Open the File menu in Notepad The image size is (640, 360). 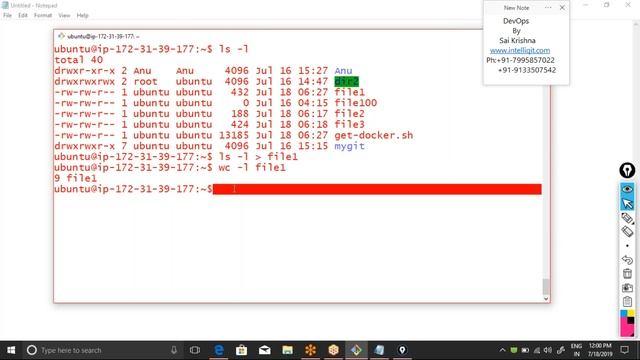[7, 15]
